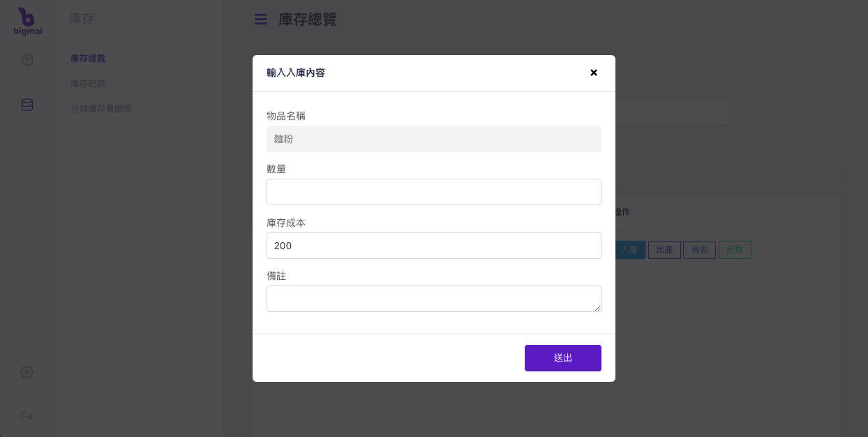Grab the 備註 textarea resize handle
This screenshot has height=437, width=868.
597,308
